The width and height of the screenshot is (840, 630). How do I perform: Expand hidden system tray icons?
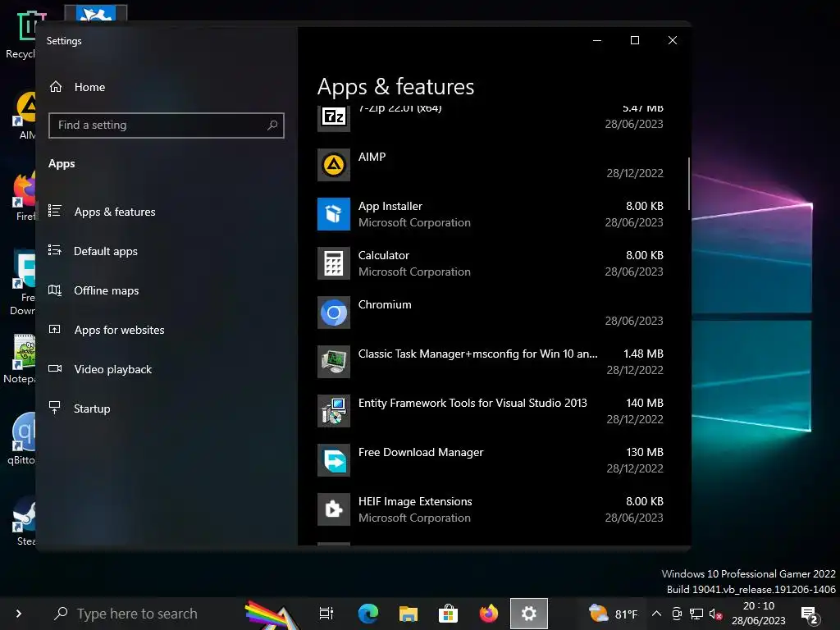tap(656, 614)
